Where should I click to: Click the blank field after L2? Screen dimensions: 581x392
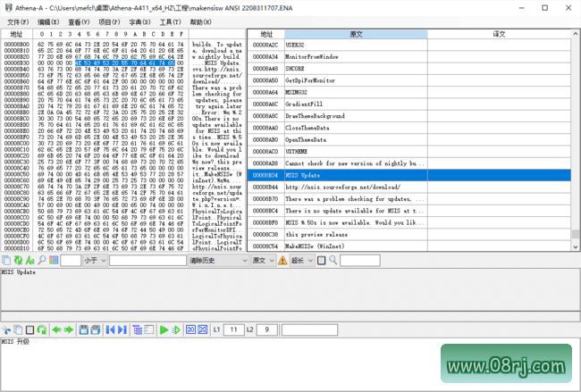[x=310, y=329]
